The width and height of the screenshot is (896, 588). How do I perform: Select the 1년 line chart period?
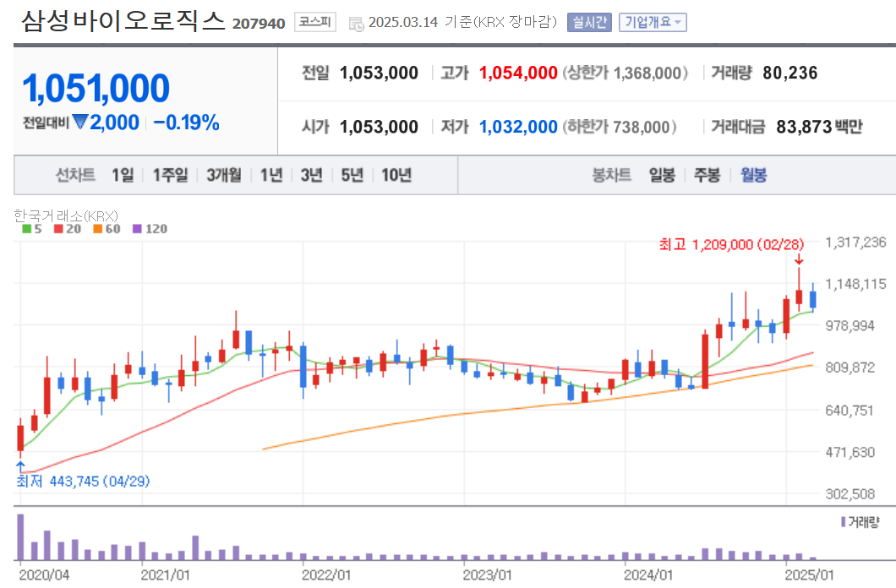point(271,175)
